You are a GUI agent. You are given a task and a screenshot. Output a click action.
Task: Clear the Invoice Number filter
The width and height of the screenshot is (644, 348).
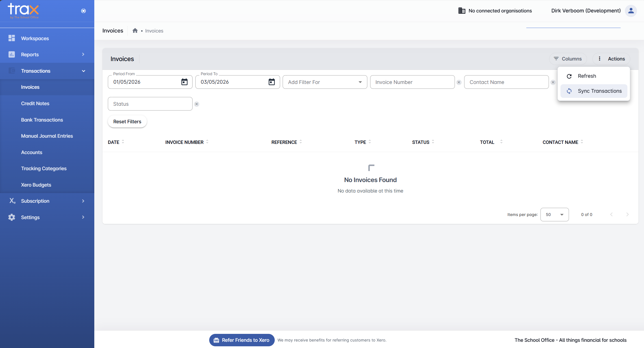459,82
